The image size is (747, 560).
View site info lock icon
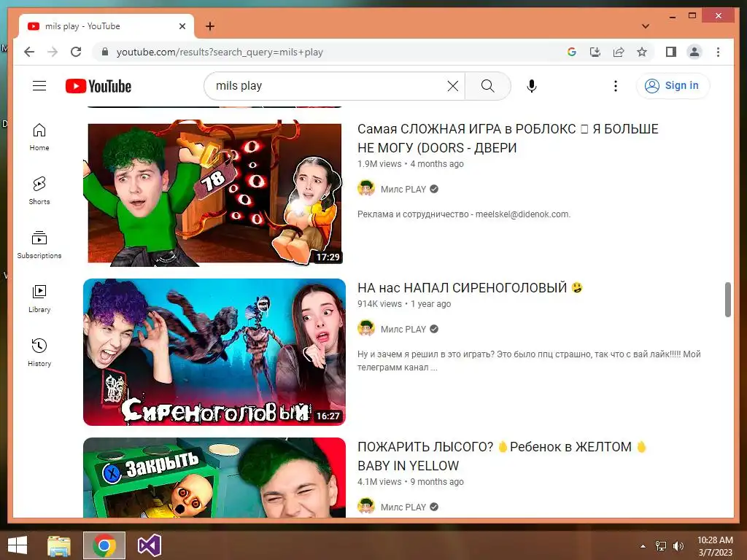pyautogui.click(x=105, y=52)
